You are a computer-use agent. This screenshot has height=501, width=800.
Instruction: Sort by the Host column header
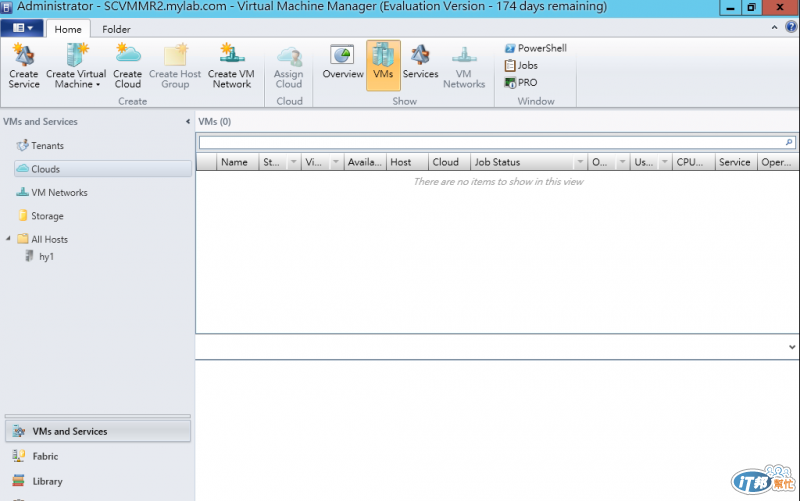407,162
